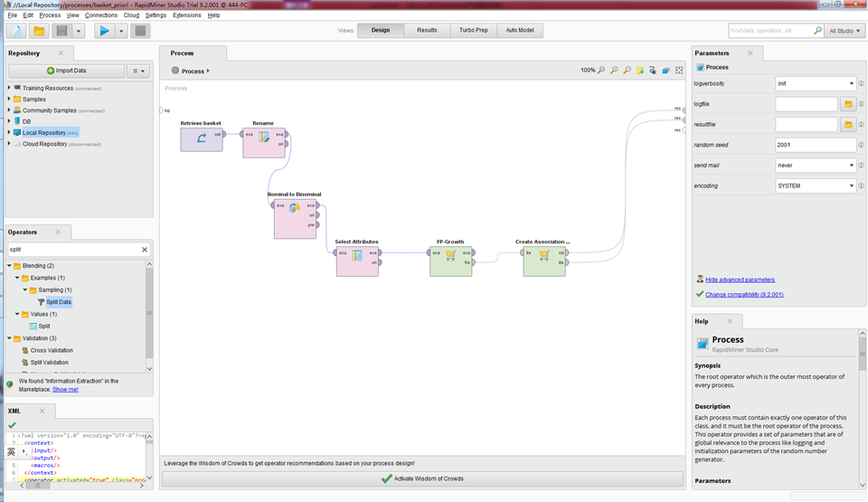Stop process execution with the square button
The width and height of the screenshot is (868, 502).
[141, 31]
